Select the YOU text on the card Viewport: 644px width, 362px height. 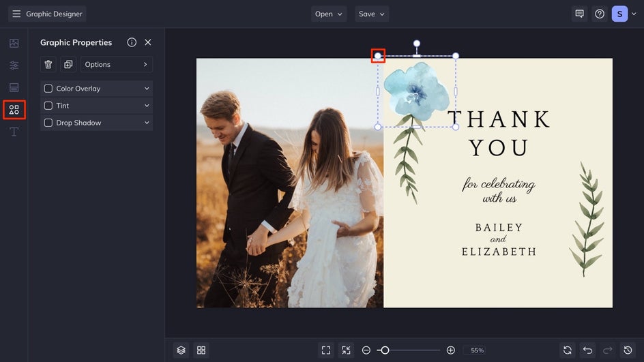499,148
